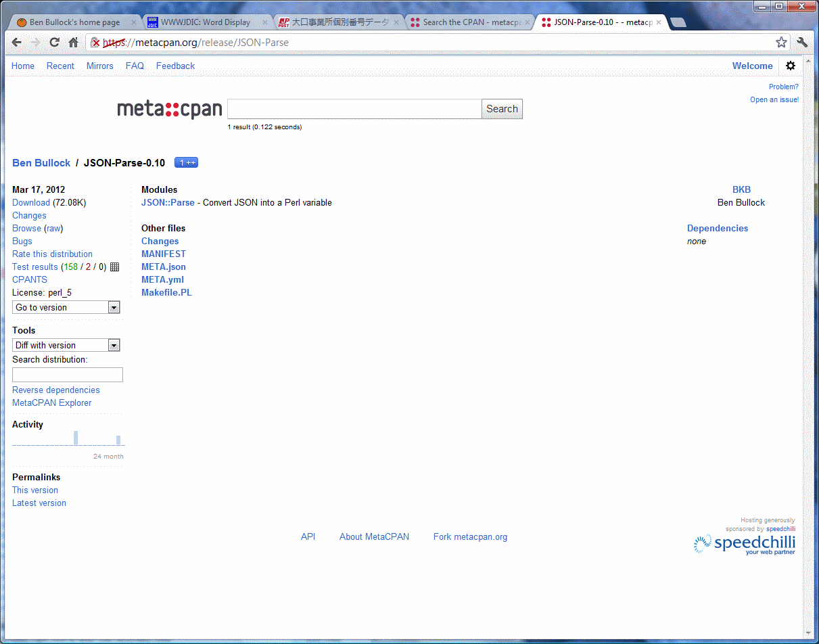Reload the page with the refresh icon
Image resolution: width=819 pixels, height=644 pixels.
tap(55, 43)
